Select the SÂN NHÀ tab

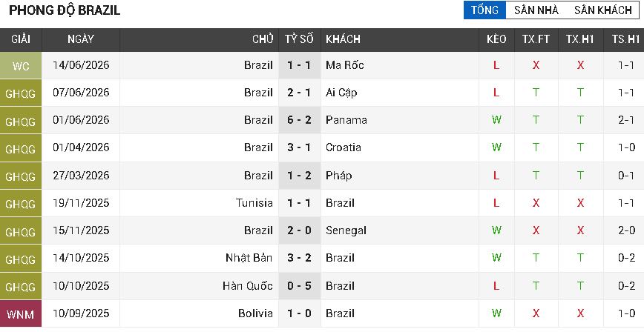(536, 10)
